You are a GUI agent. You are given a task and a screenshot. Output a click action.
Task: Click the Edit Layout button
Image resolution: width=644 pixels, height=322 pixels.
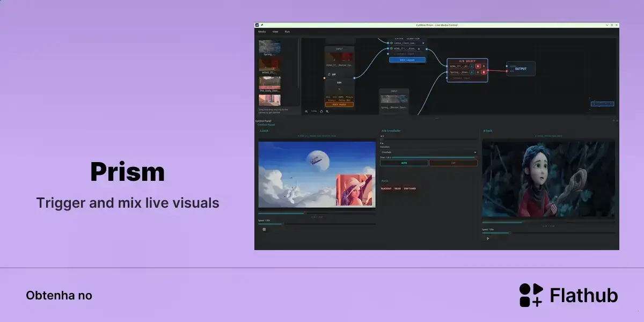point(407,60)
